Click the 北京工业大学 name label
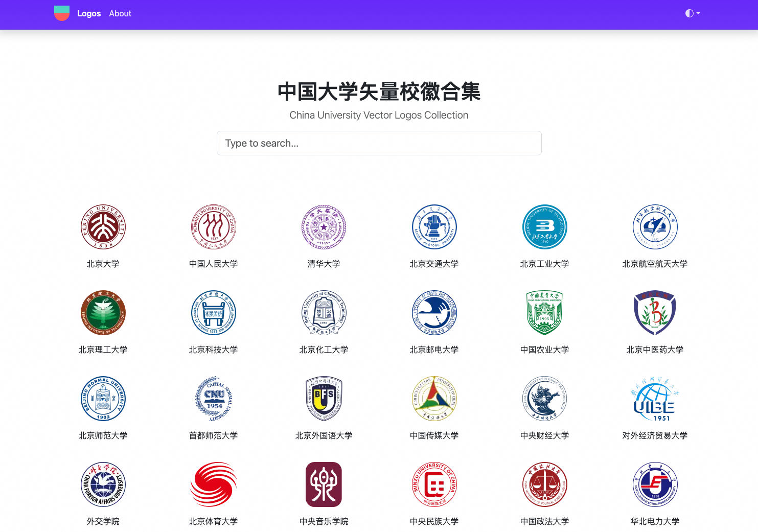 pyautogui.click(x=545, y=264)
